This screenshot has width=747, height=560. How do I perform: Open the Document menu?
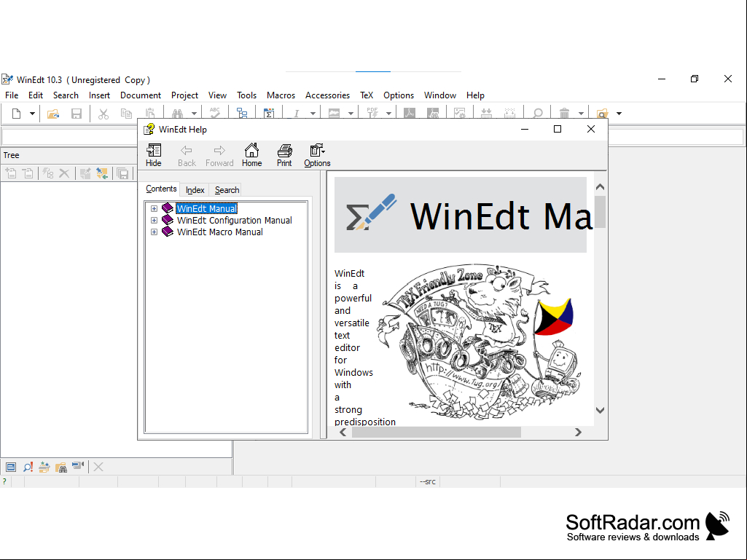click(x=141, y=95)
